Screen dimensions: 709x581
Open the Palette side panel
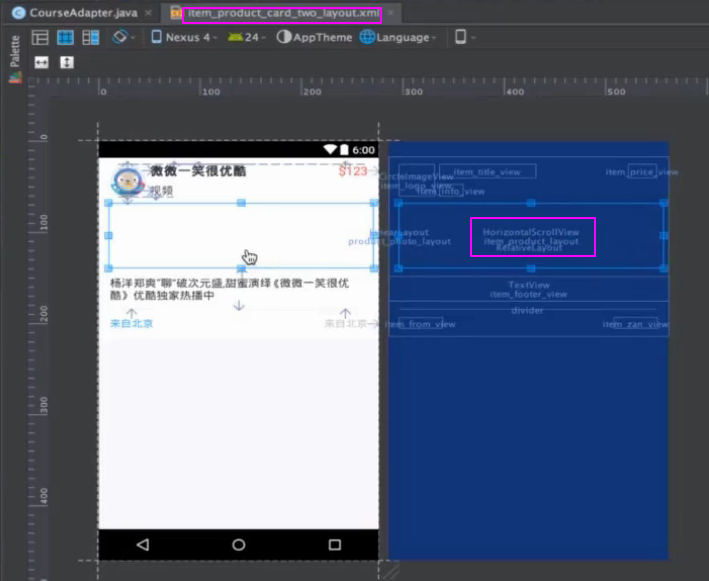click(14, 51)
